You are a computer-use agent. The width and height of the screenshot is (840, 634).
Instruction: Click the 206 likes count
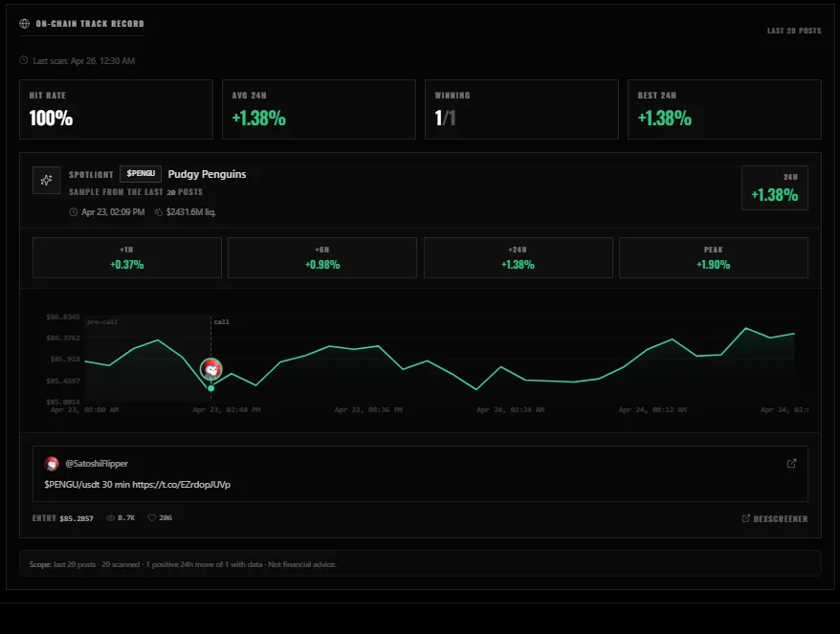(x=166, y=517)
